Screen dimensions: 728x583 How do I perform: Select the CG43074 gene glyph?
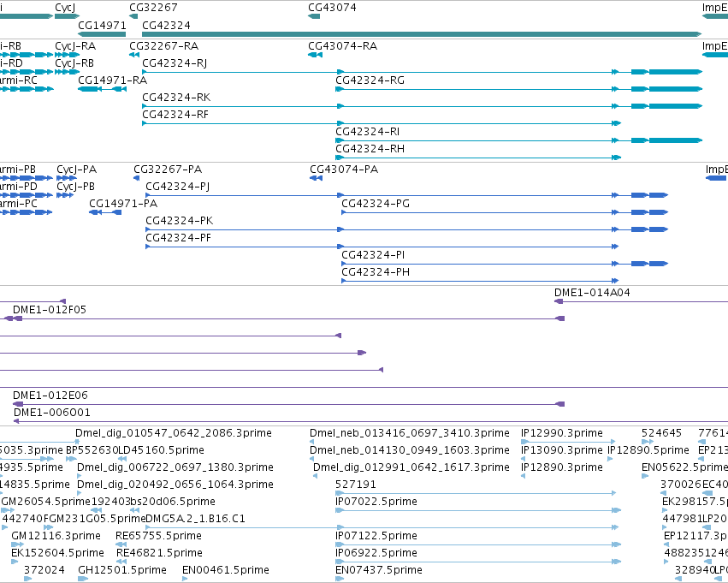point(314,17)
